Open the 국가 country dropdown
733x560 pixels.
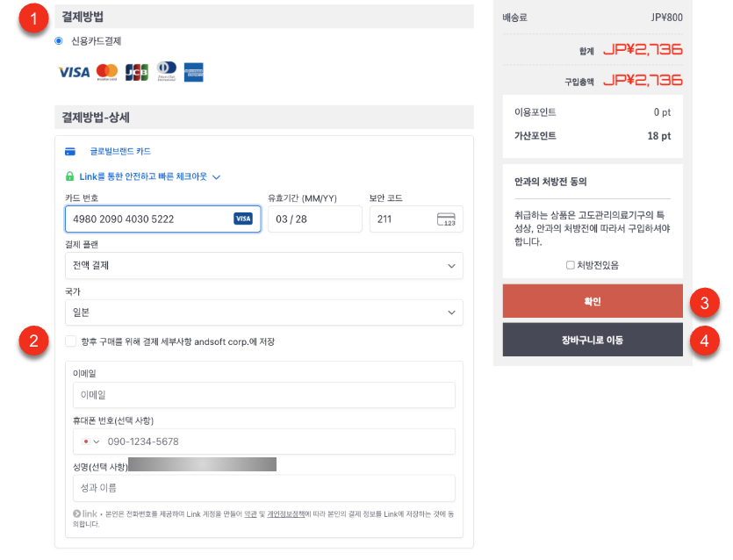pos(263,312)
